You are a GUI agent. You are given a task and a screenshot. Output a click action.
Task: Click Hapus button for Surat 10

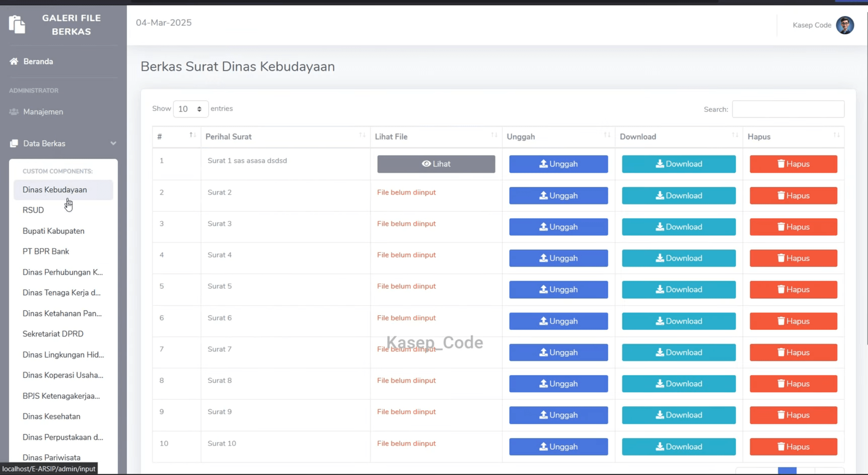pyautogui.click(x=793, y=446)
